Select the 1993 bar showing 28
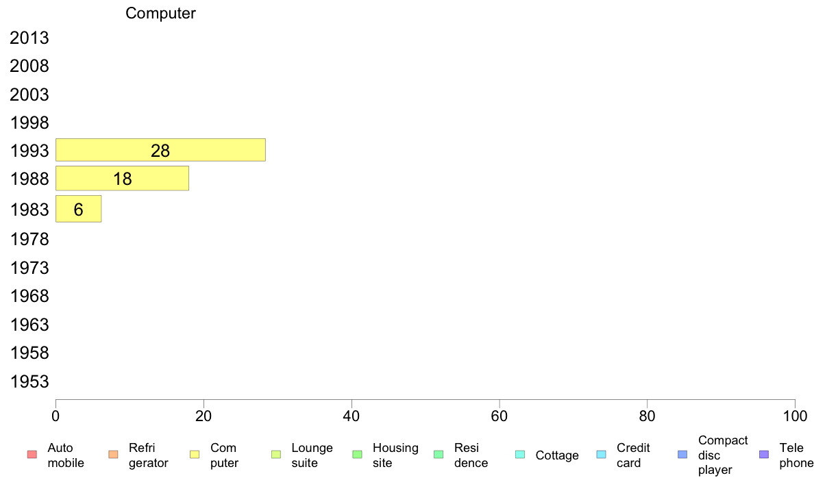This screenshot has height=504, width=814. (160, 151)
